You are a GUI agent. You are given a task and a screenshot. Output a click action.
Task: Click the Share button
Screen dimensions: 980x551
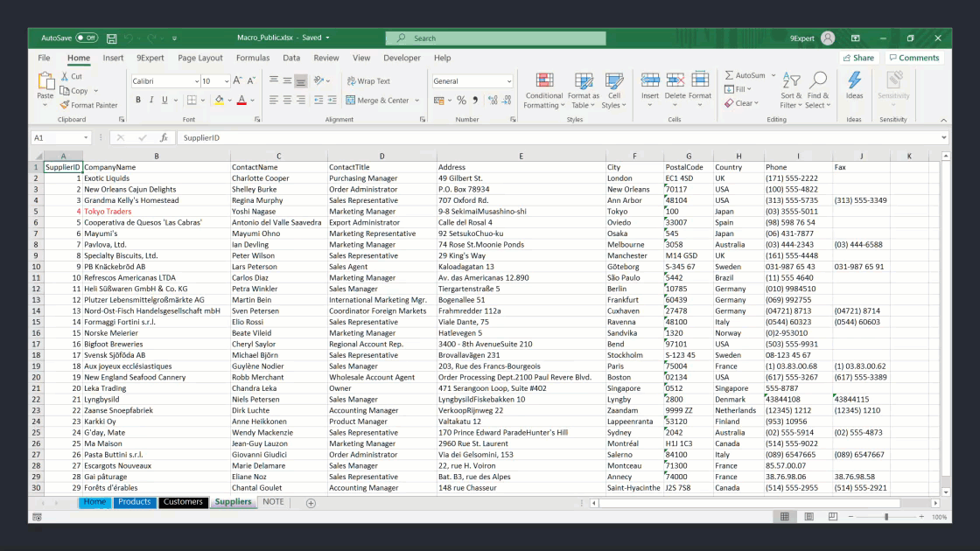[857, 57]
